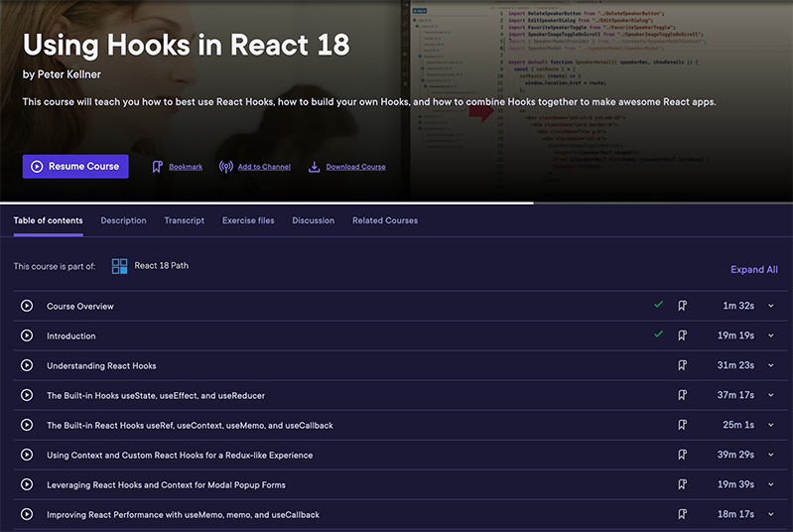793x532 pixels.
Task: Click the Download Course arrow icon
Action: [x=314, y=167]
